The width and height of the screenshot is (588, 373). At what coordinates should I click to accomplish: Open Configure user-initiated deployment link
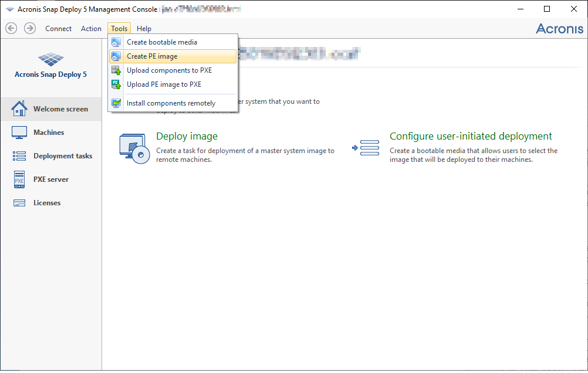click(471, 136)
